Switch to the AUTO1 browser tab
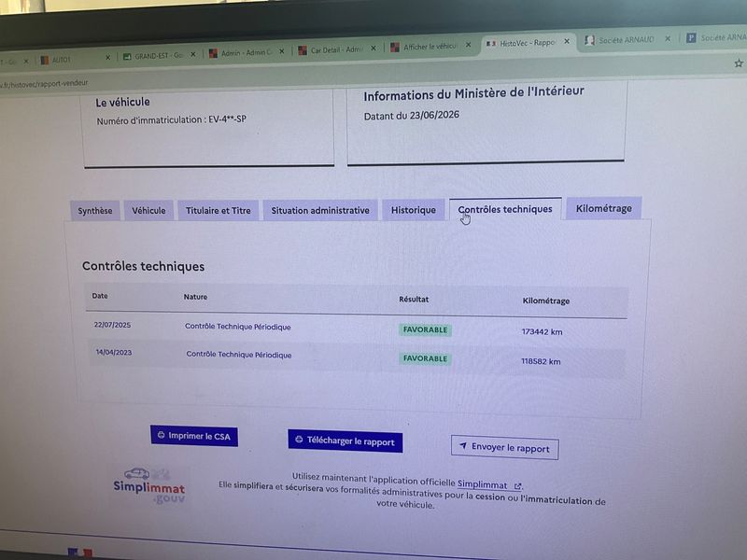The height and width of the screenshot is (560, 747). pyautogui.click(x=72, y=60)
